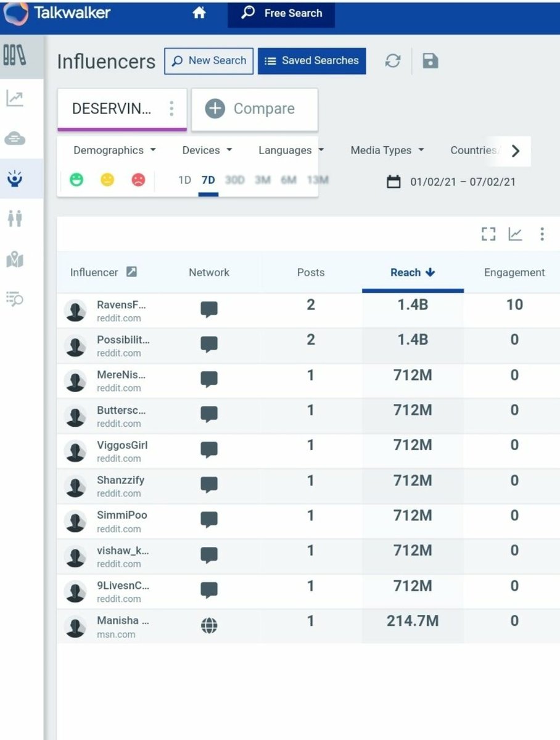560x740 pixels.
Task: Open Buttersc... influencer row
Action: point(308,416)
